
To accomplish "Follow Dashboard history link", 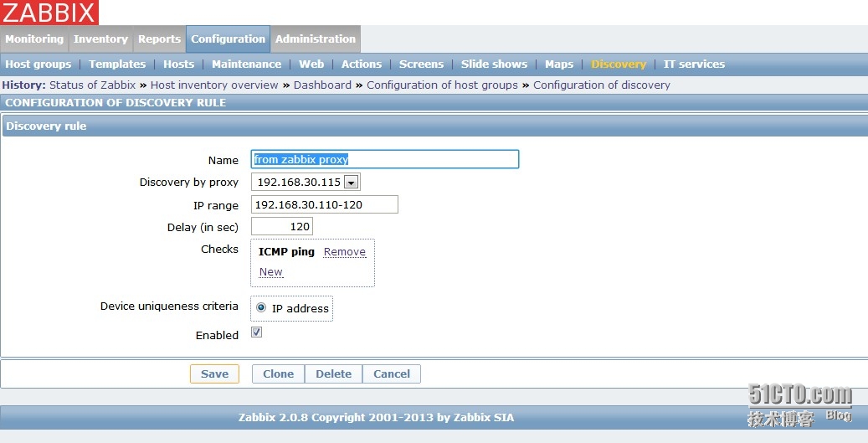I will pos(322,85).
